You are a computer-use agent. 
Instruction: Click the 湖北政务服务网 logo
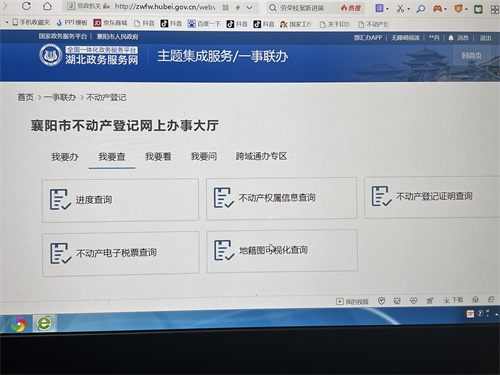coord(89,55)
